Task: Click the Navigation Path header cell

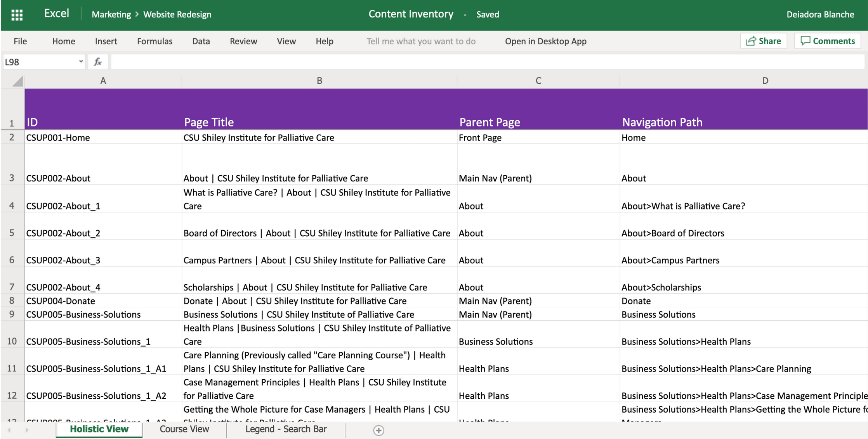Action: tap(744, 109)
